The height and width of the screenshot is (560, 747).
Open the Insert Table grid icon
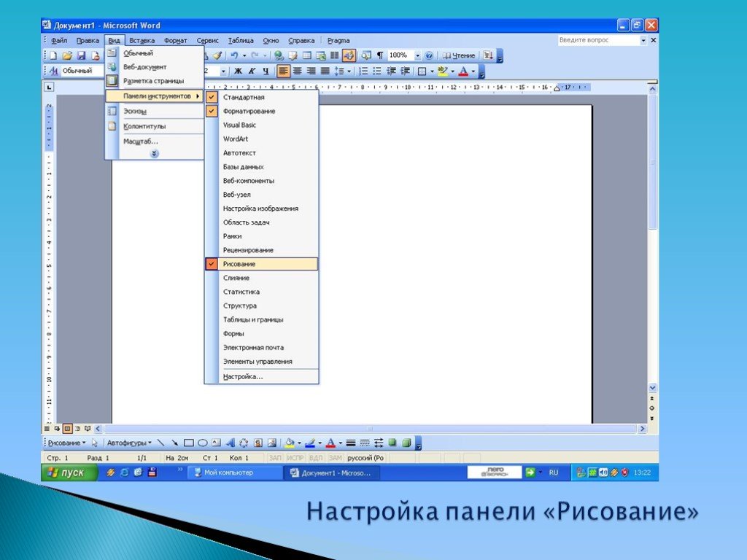pos(307,55)
